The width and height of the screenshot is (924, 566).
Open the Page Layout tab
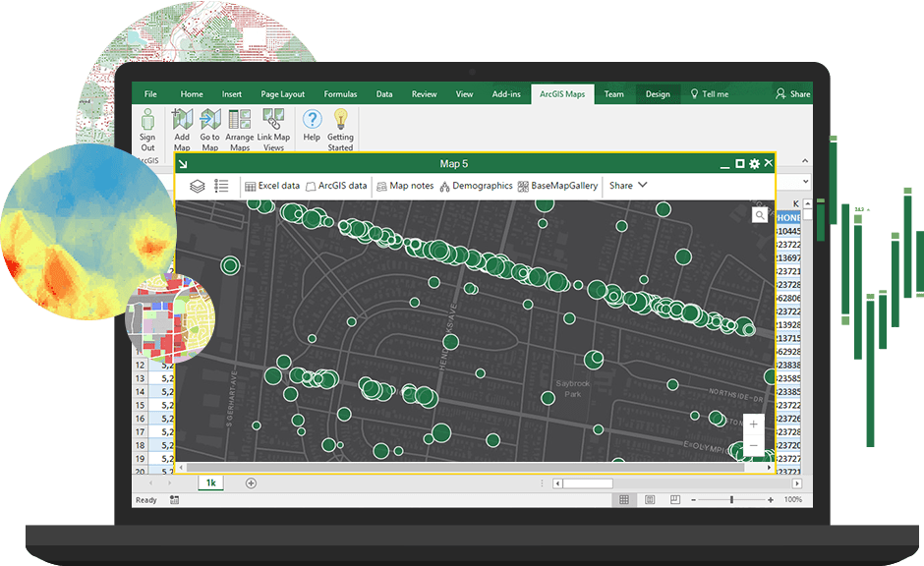(x=283, y=94)
